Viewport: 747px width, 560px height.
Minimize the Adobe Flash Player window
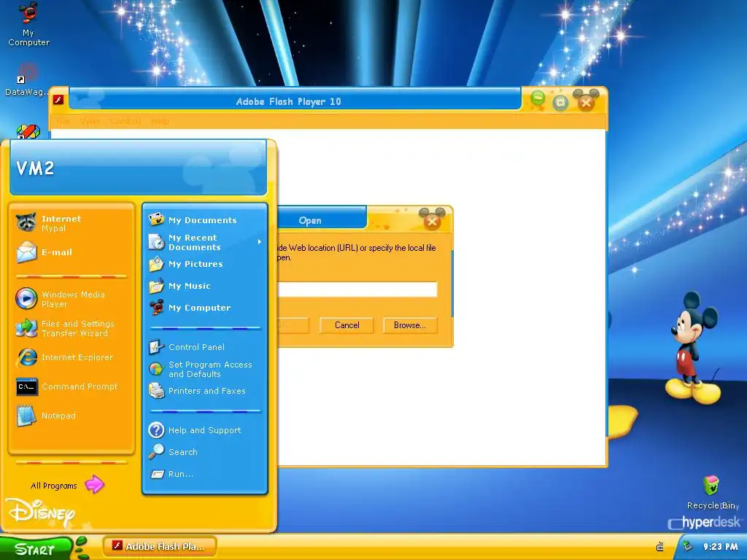pyautogui.click(x=538, y=99)
